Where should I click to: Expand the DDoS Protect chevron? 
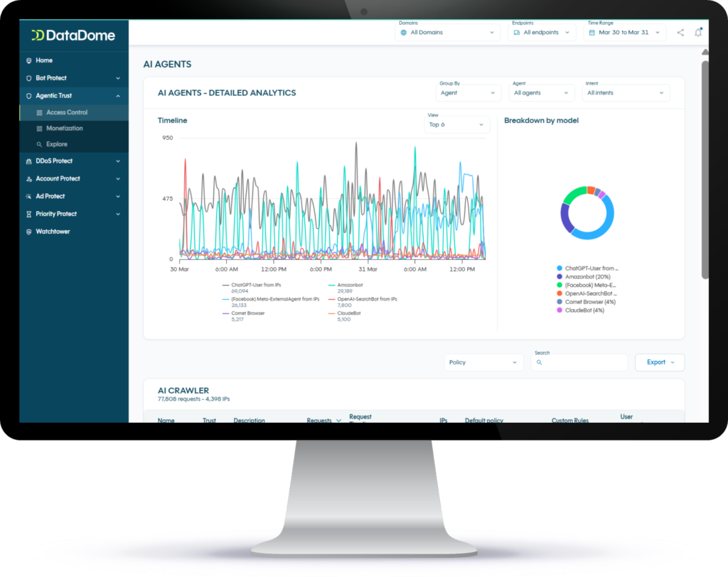pos(118,161)
